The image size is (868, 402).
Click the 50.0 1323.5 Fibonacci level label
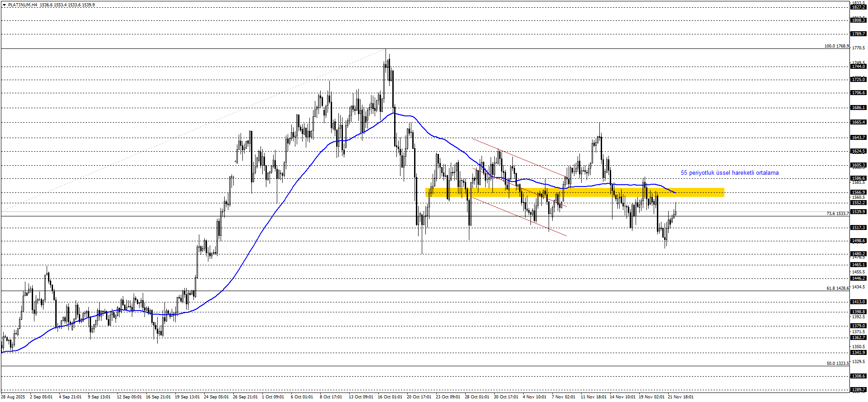(837, 364)
